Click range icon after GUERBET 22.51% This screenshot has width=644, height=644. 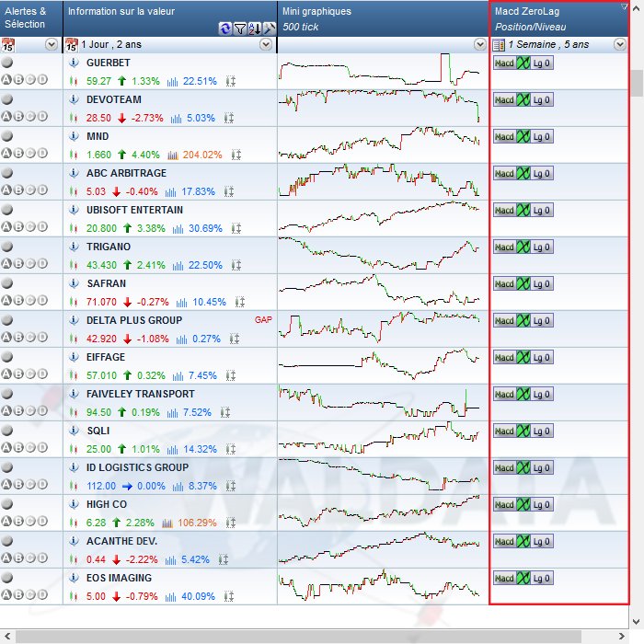click(231, 81)
